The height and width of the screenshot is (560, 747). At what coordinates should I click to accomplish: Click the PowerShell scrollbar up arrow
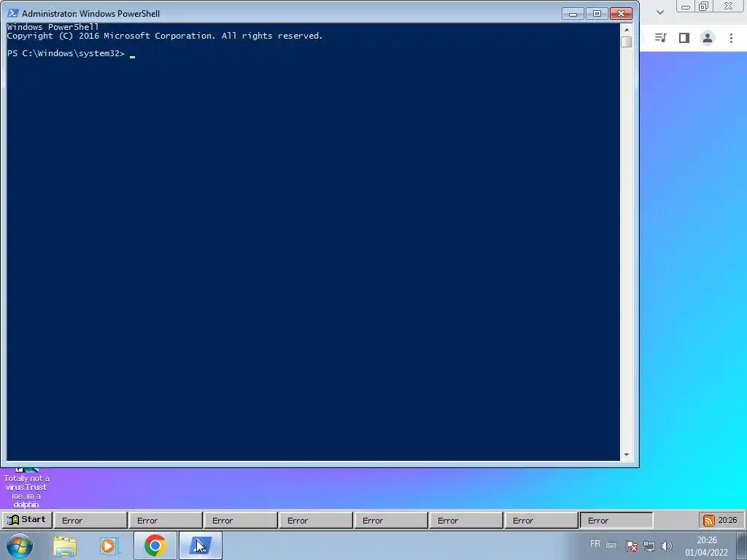click(x=627, y=29)
